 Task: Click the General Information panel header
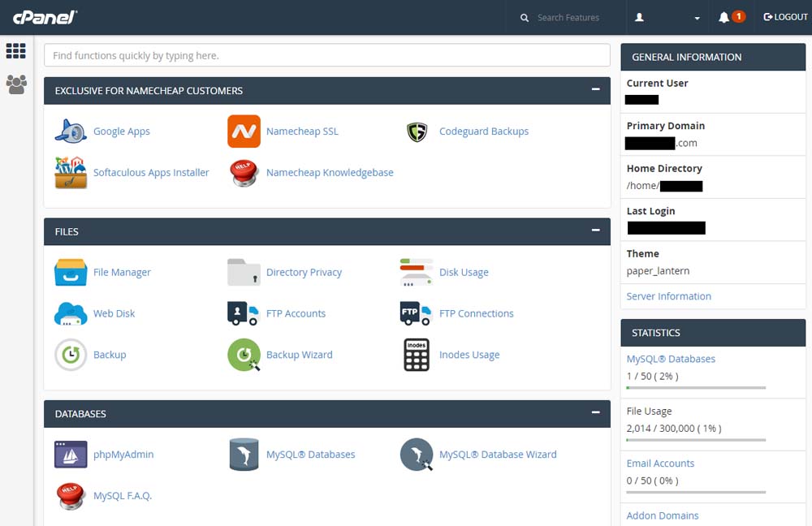(713, 57)
